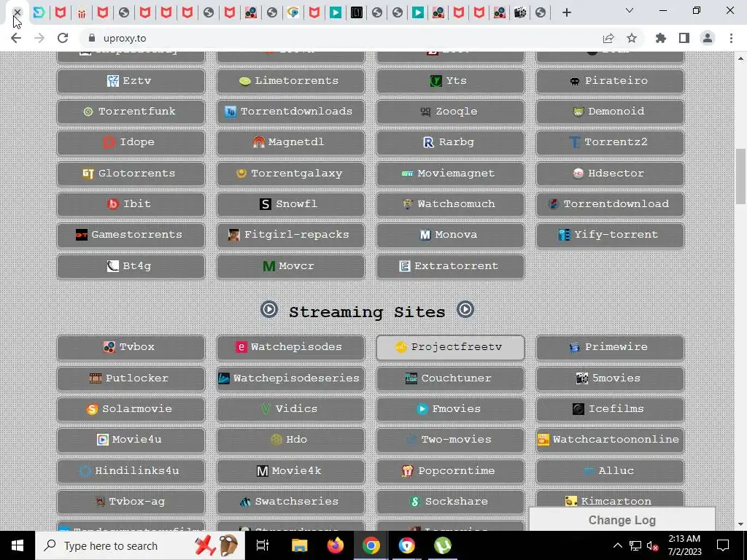747x560 pixels.
Task: Open the highlighted Projectfreetv button
Action: [x=450, y=347]
